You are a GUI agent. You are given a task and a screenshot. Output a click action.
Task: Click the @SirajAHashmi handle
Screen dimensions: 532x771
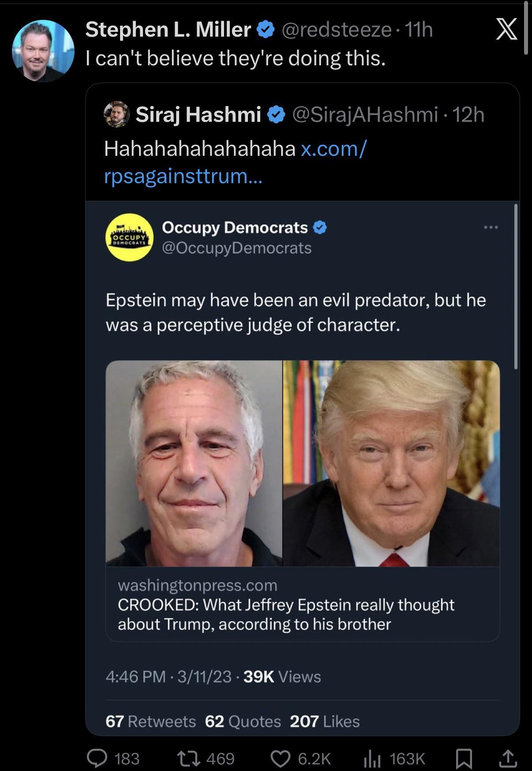(365, 114)
